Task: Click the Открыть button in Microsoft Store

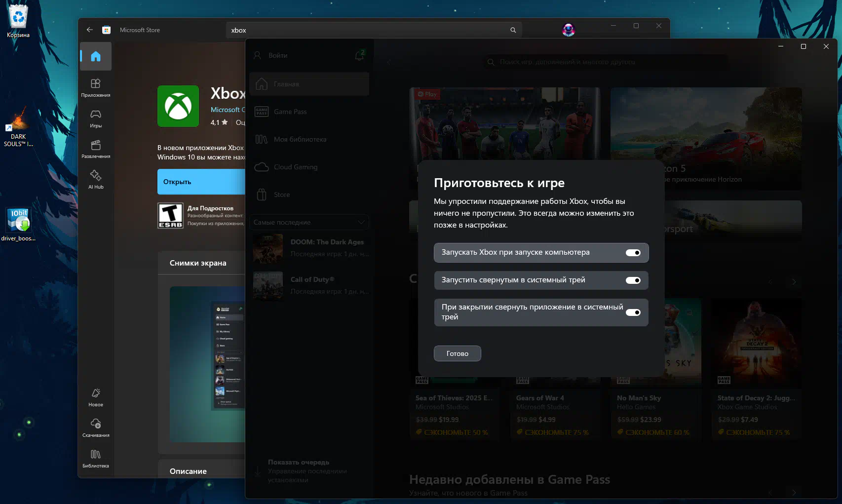Action: (201, 182)
